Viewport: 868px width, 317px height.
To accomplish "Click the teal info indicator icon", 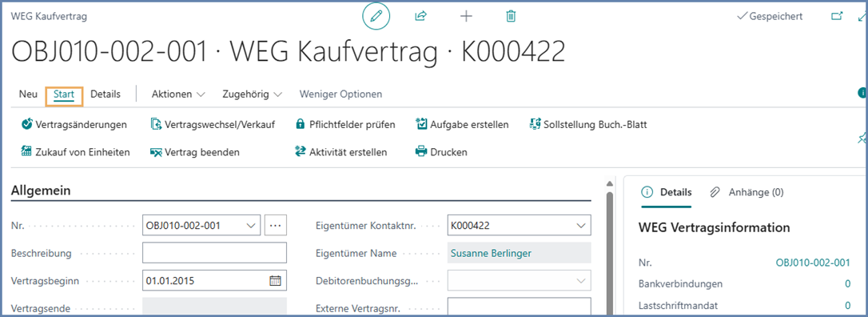I will (862, 93).
